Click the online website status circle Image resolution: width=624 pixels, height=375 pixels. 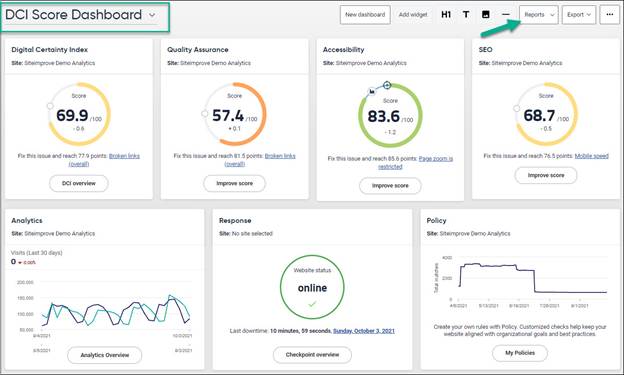(312, 287)
